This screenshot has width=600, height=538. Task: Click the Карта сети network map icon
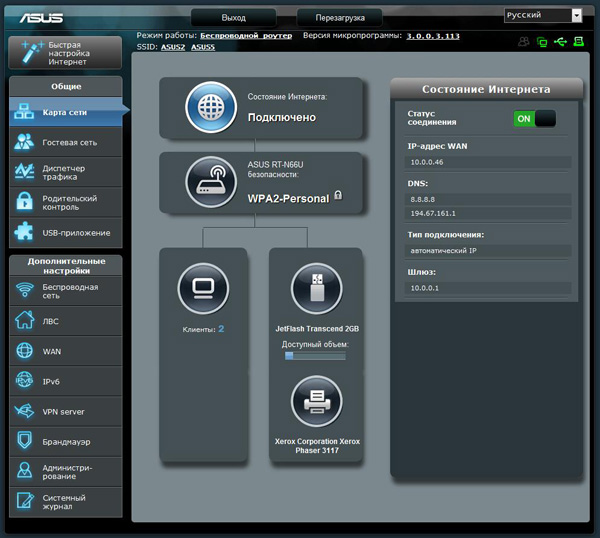tap(24, 111)
